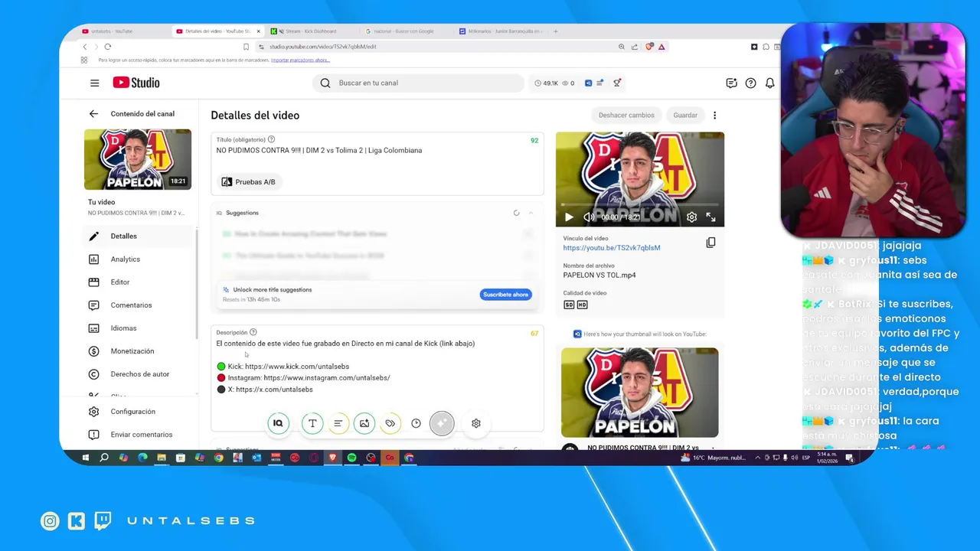Click the Brave shields icon
980x551 pixels.
[649, 47]
